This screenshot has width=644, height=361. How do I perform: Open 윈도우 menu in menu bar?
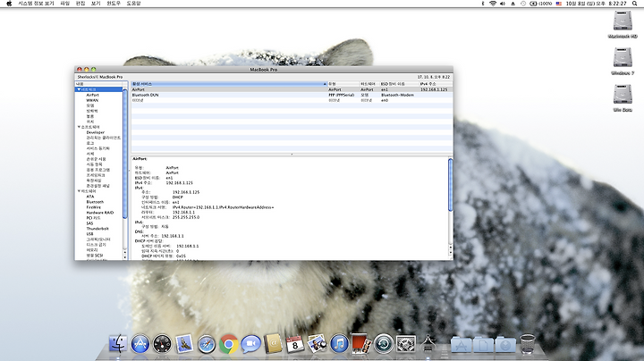pos(114,4)
